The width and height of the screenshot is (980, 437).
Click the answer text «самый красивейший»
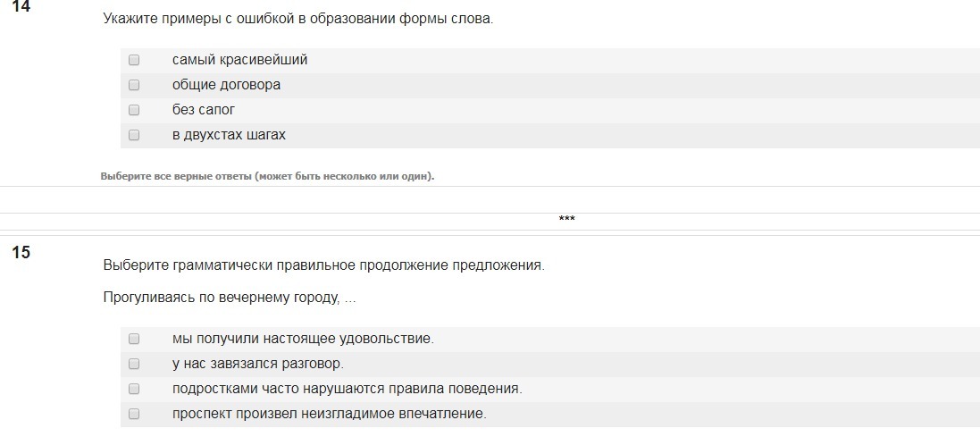(239, 60)
